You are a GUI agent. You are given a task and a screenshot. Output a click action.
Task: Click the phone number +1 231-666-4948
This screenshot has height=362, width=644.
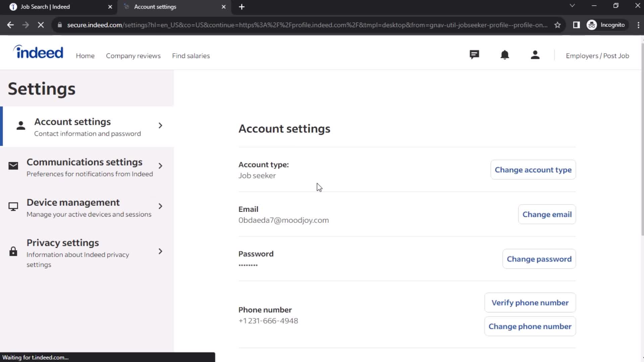click(268, 321)
